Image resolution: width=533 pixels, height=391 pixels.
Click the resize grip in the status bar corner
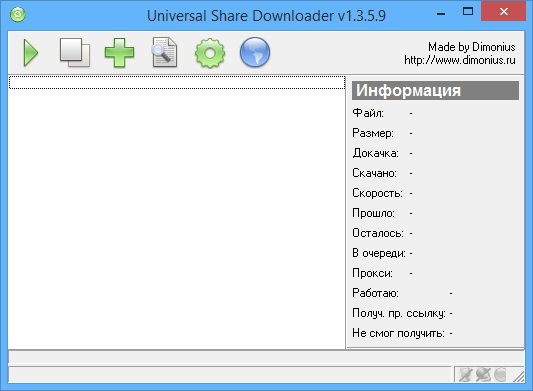[518, 376]
